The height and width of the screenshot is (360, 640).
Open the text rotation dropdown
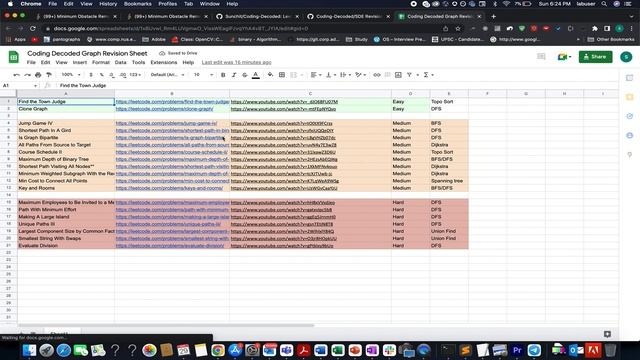[x=360, y=75]
